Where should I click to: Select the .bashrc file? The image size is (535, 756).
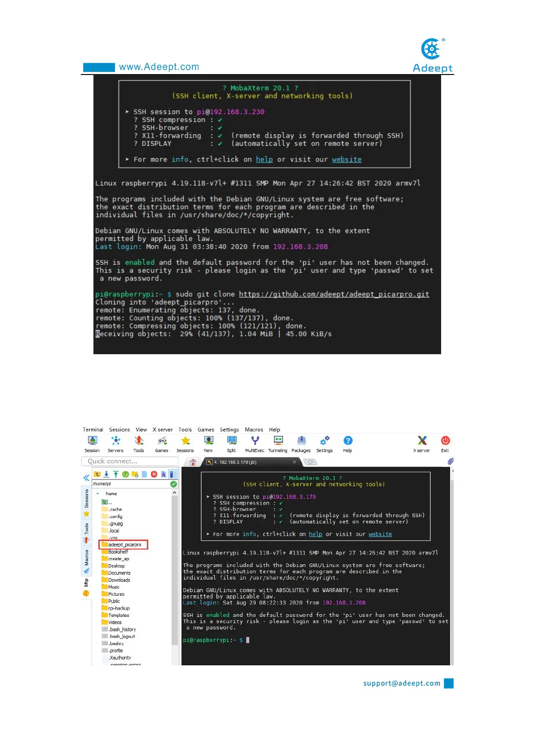point(113,643)
